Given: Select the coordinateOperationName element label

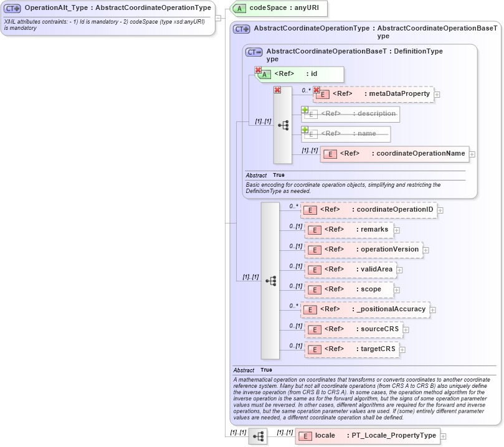Looking at the screenshot, I should 421,153.
